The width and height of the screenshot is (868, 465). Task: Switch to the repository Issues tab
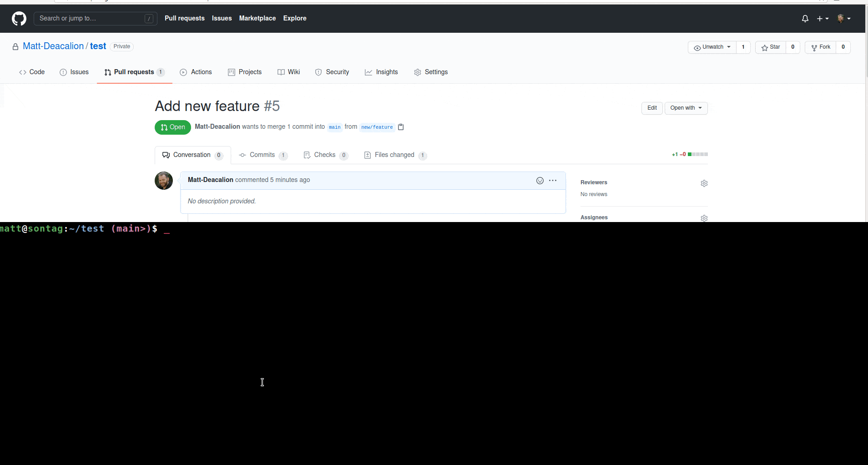(x=74, y=72)
